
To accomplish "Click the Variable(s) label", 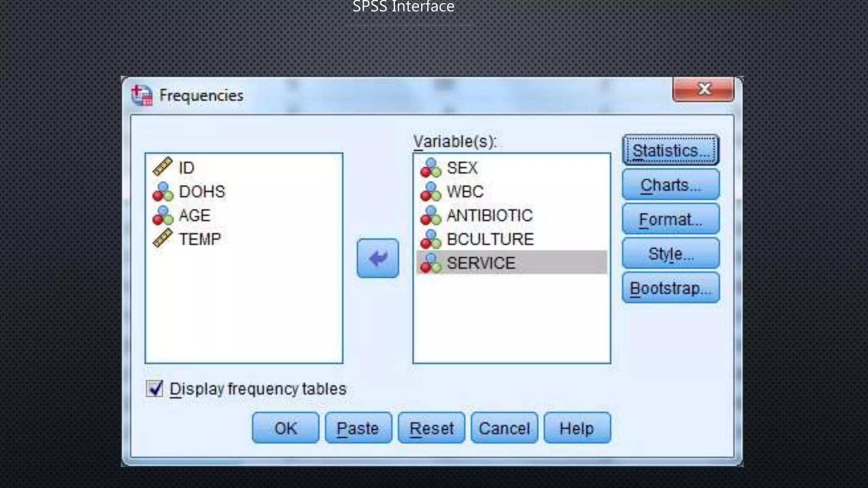I will pyautogui.click(x=455, y=141).
